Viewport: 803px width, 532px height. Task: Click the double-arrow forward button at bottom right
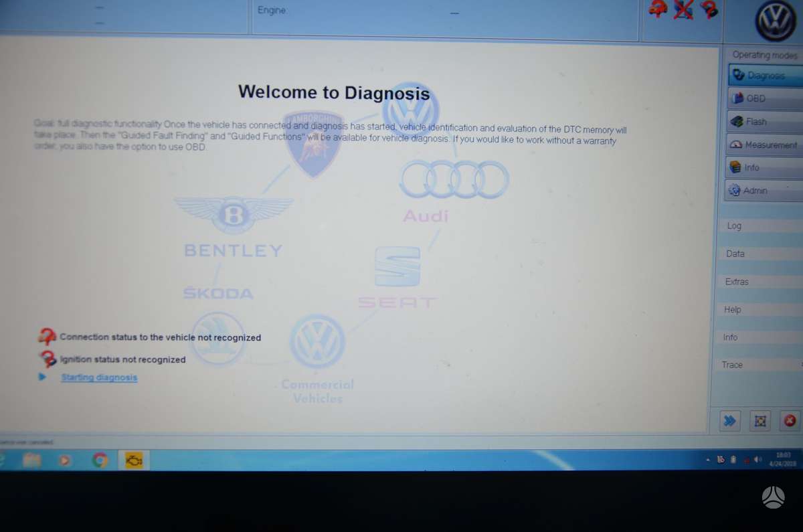(x=729, y=421)
